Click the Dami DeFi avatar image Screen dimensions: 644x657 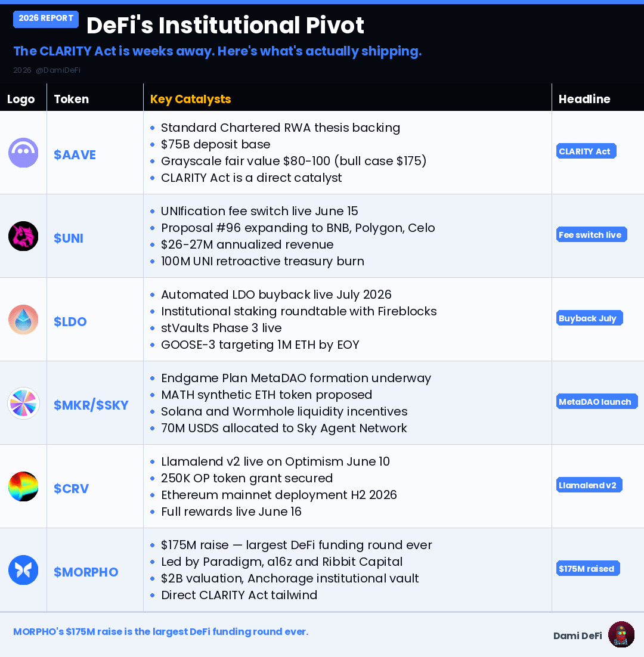coord(621,634)
